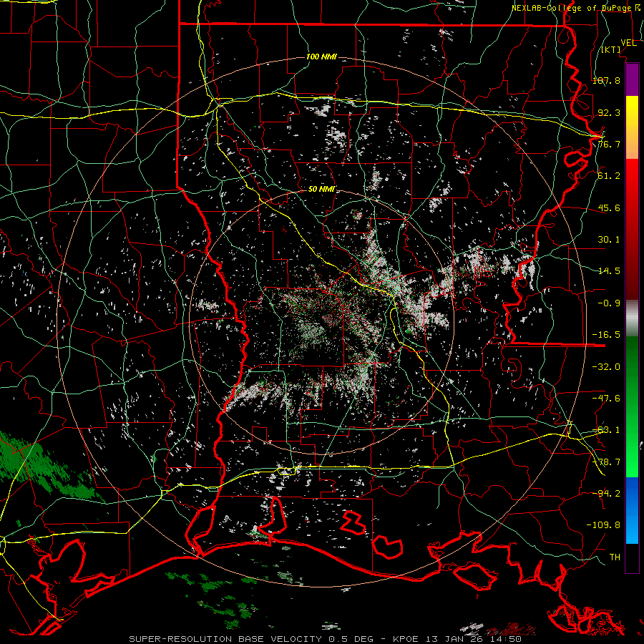
Task: Click the 107.8 legend value
Action: 606,81
